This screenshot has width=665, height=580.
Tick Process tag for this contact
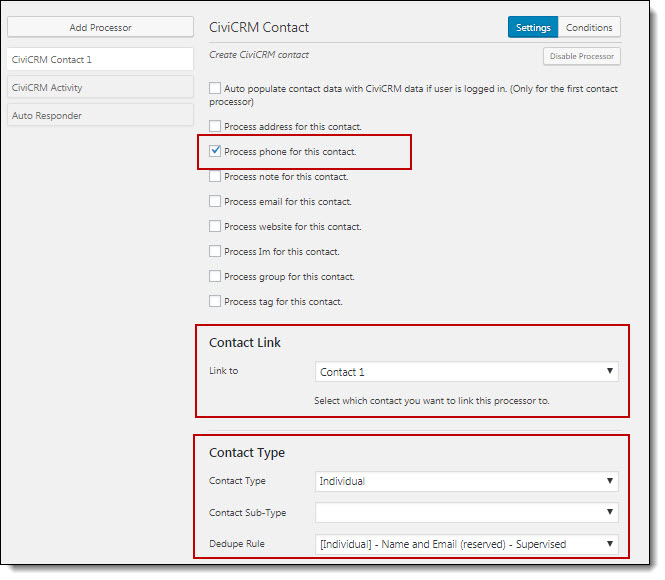pyautogui.click(x=215, y=301)
